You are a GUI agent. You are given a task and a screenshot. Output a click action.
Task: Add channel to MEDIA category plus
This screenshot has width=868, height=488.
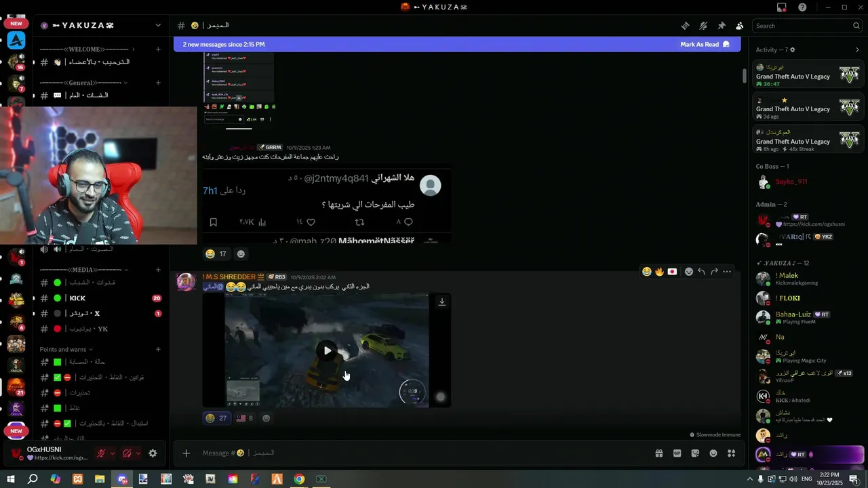point(158,269)
